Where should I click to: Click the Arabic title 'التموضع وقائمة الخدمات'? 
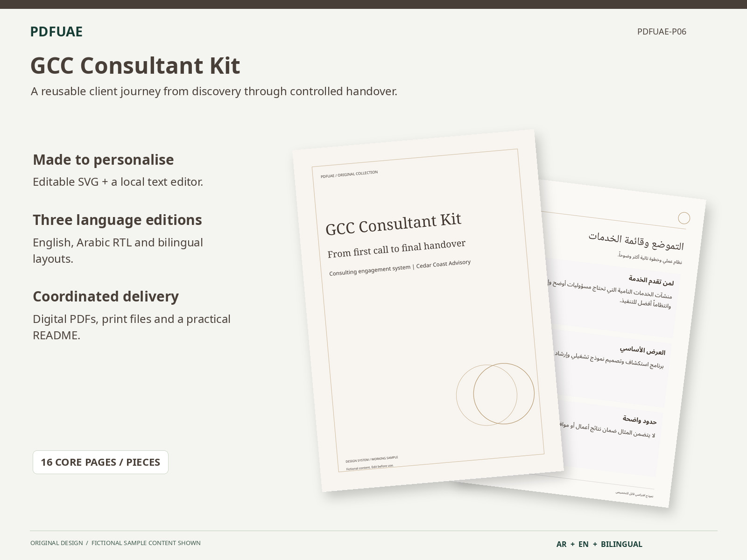[636, 241]
